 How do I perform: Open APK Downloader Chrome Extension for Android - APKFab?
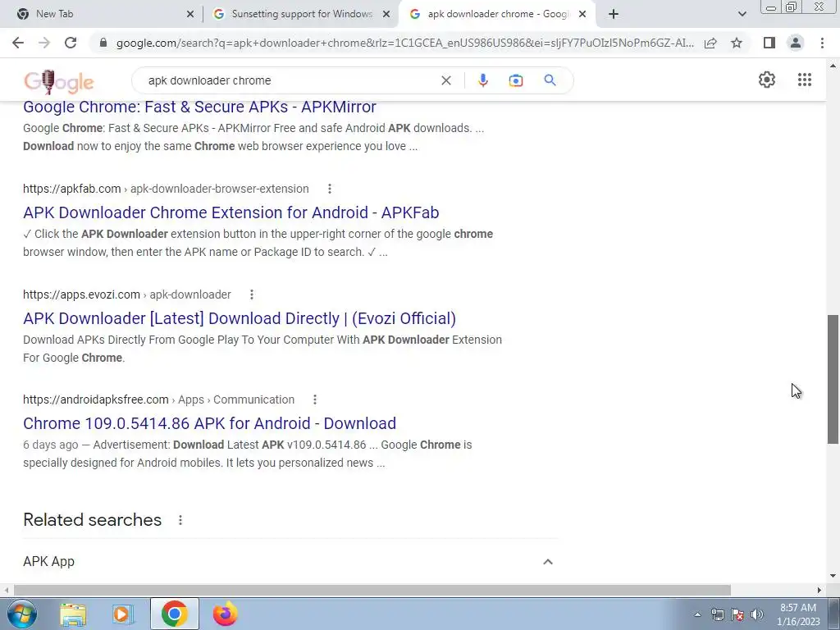click(x=231, y=212)
